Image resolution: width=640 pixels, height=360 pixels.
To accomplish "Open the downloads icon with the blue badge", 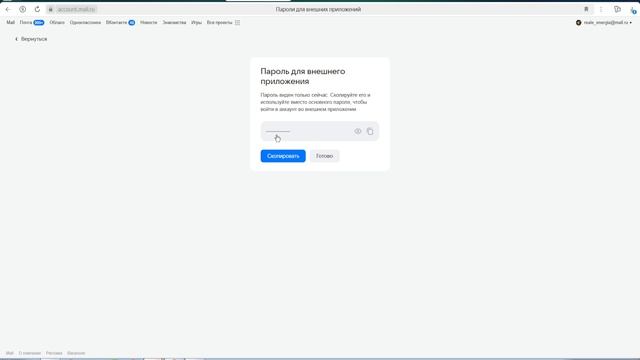I will tap(633, 10).
